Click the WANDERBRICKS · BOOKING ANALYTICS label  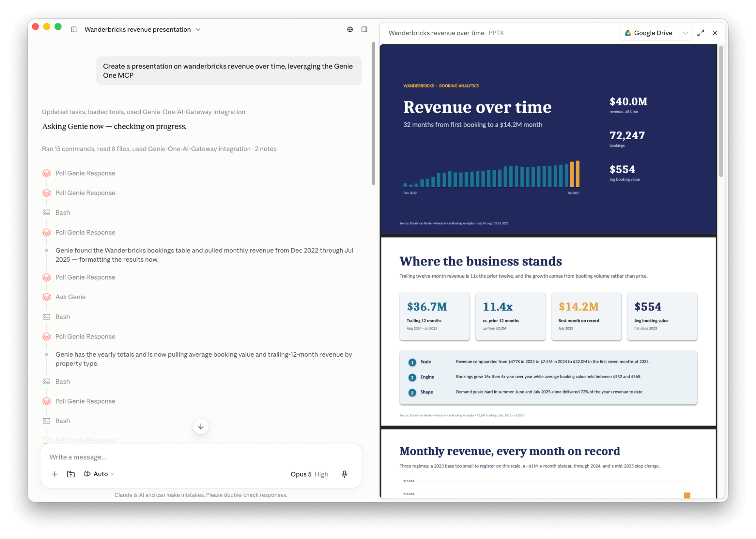pos(441,86)
